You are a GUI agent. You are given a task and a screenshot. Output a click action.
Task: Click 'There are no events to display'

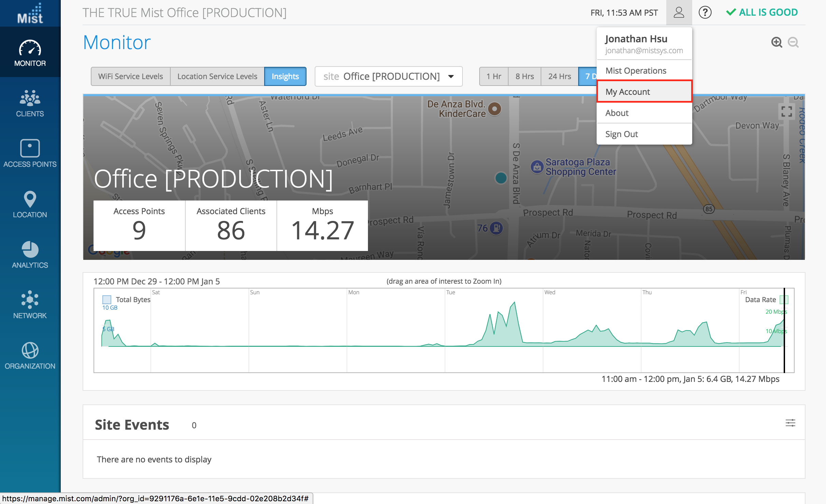[154, 459]
